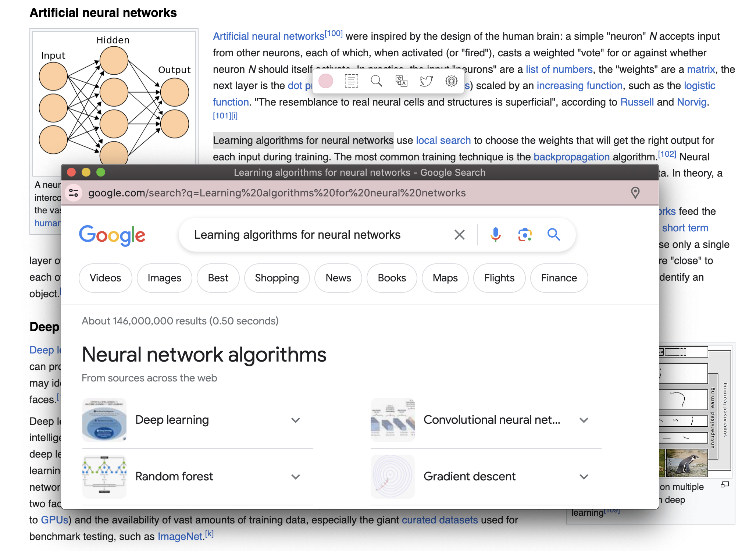Open the matrix link on Wikipedia
The height and width of the screenshot is (551, 756).
coord(701,69)
